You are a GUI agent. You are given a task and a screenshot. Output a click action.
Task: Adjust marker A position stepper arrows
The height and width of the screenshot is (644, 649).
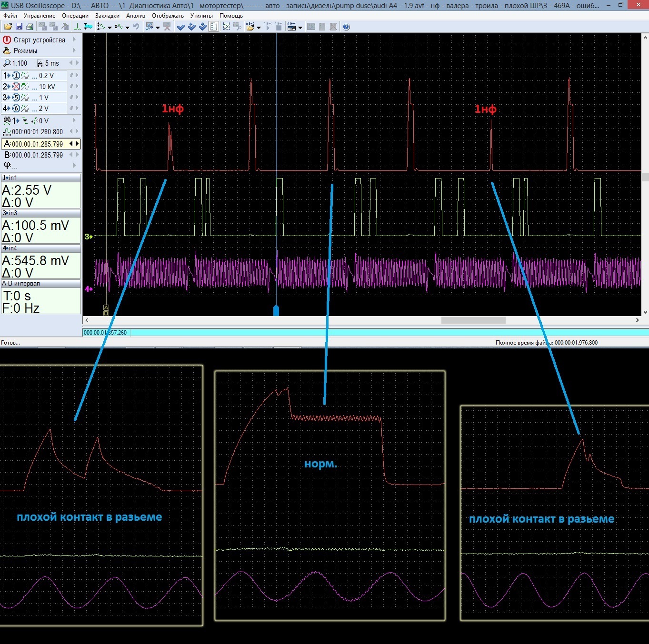tap(74, 144)
